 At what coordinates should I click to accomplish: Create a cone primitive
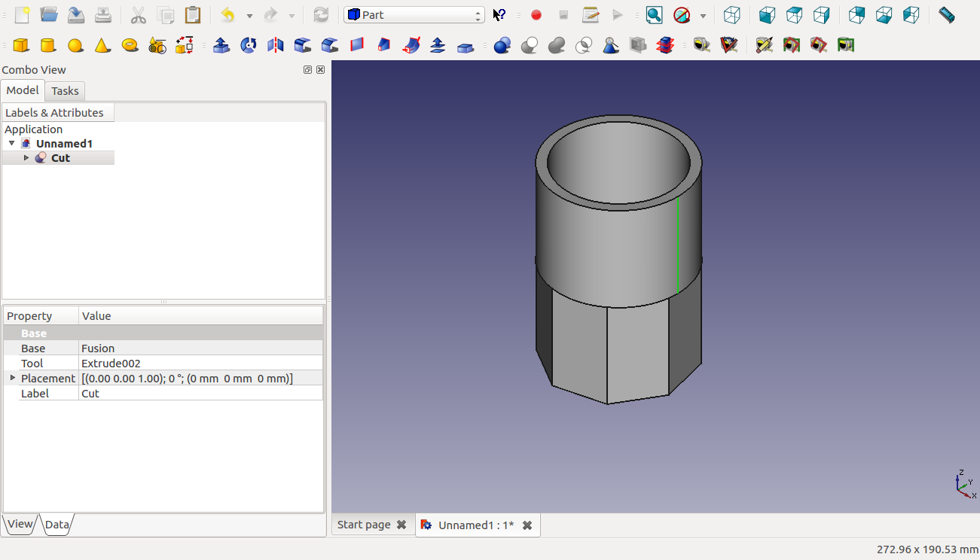[102, 45]
